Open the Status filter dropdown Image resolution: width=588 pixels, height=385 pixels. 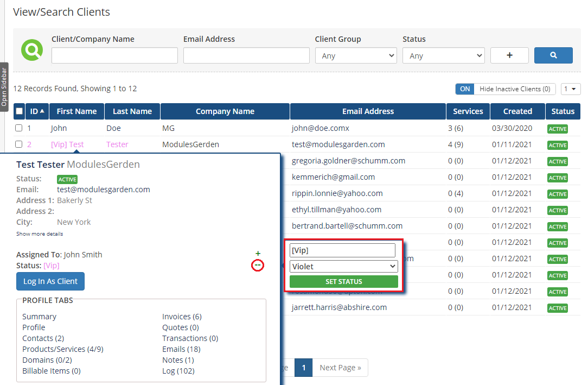pos(444,55)
